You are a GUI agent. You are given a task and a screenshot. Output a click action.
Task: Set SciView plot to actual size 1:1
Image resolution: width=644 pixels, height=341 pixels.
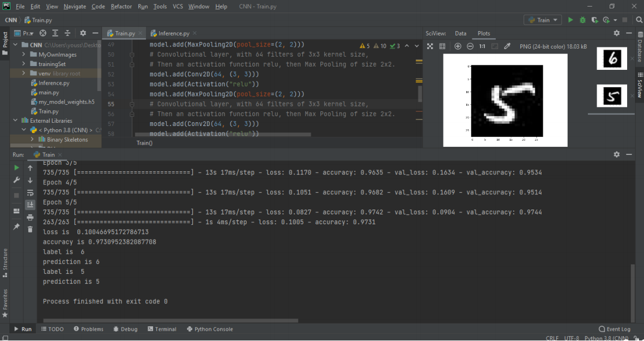coord(482,46)
